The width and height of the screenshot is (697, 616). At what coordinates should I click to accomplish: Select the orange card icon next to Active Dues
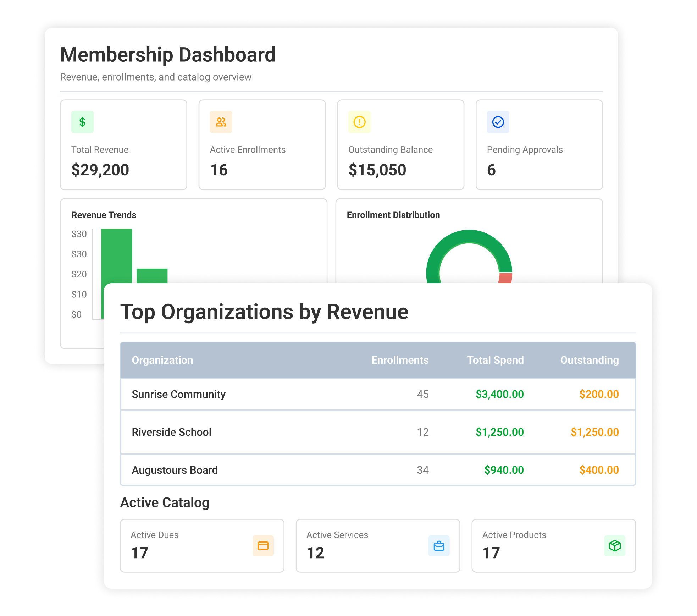[x=263, y=546]
